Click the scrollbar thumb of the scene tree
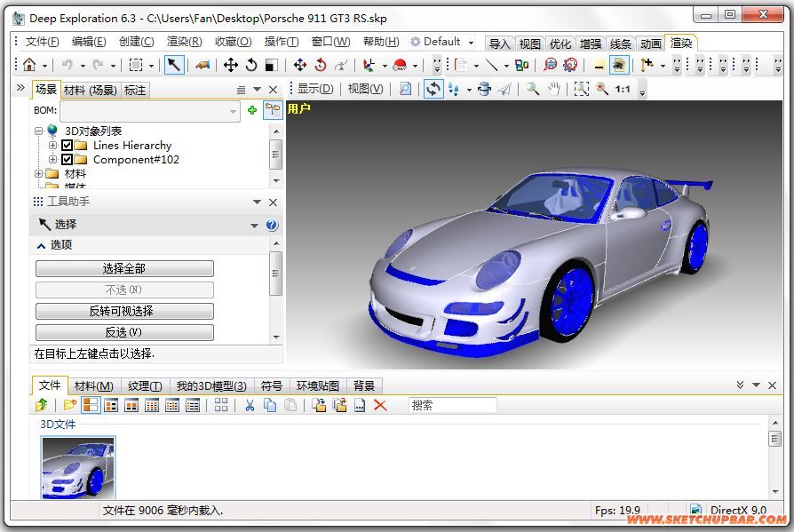The image size is (794, 532). 275,155
